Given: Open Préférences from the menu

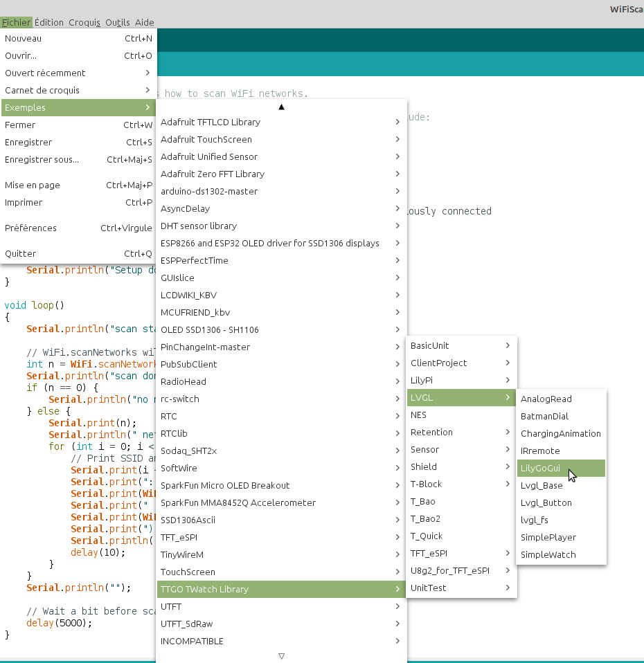Looking at the screenshot, I should 79,228.
